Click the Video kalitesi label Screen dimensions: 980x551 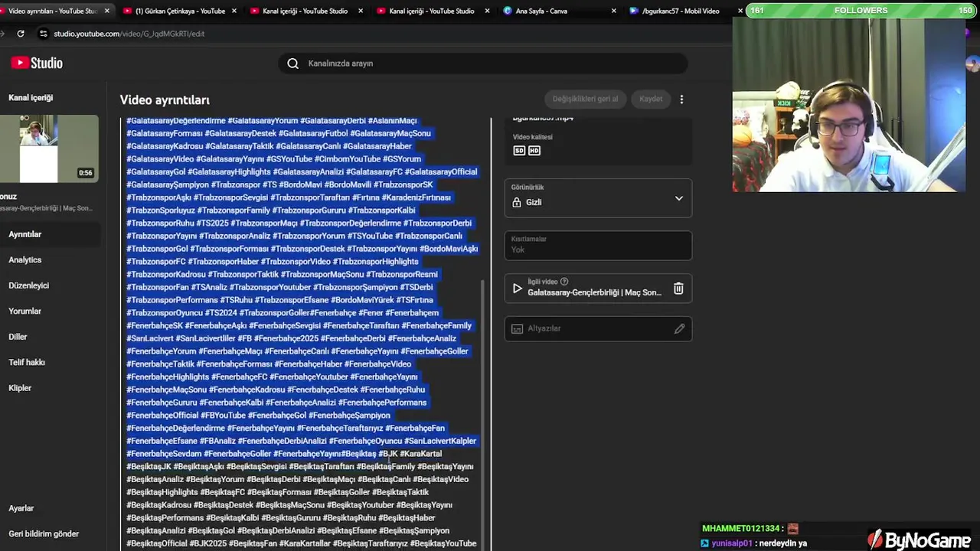point(532,137)
